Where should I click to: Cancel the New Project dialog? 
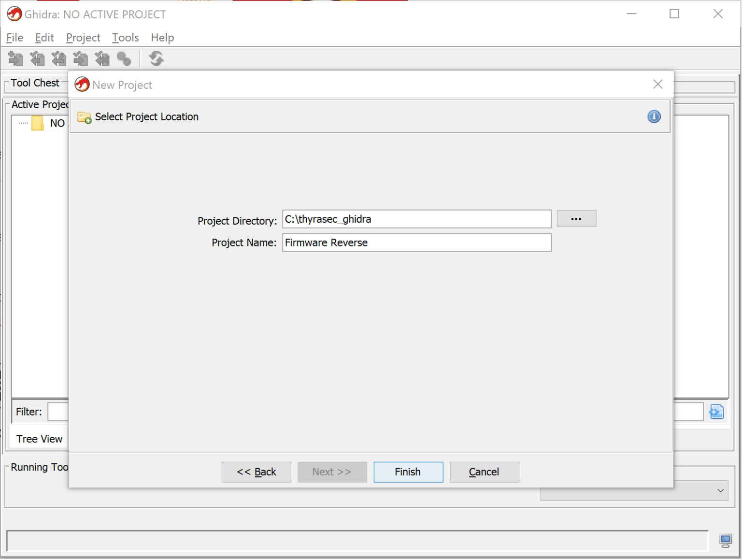pyautogui.click(x=484, y=472)
